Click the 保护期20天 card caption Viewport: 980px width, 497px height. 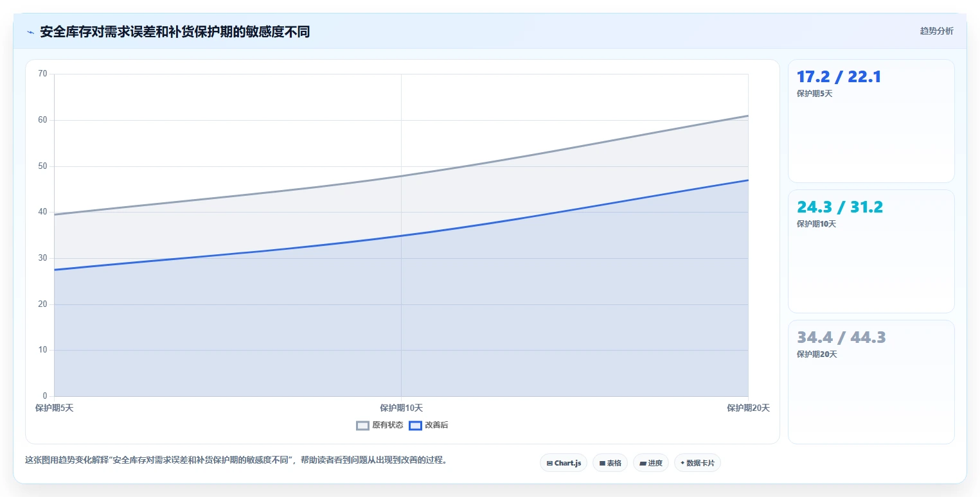[817, 354]
